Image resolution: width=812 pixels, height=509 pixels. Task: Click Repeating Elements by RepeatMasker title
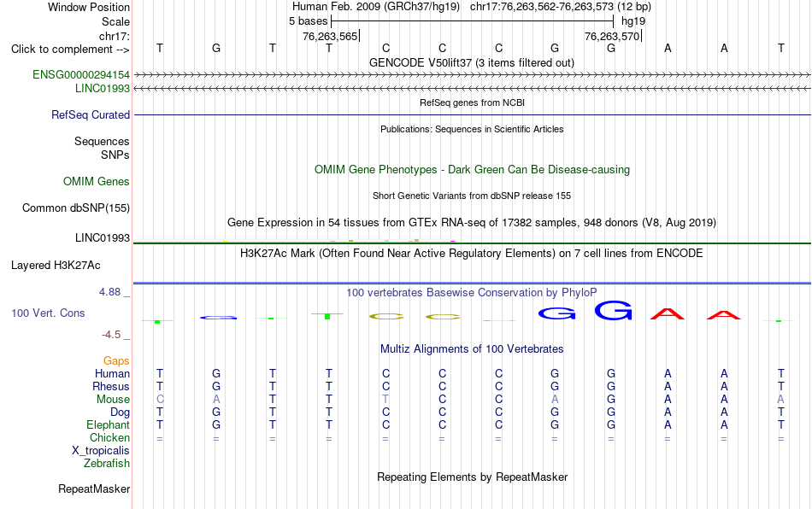point(472,477)
